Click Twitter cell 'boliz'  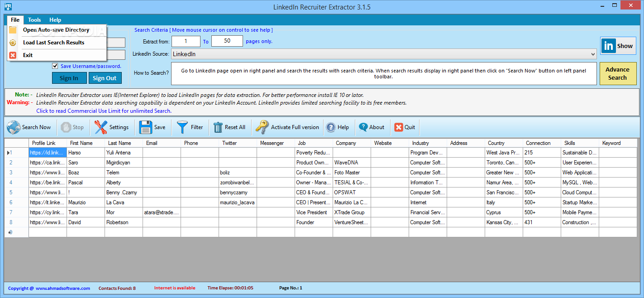coord(238,173)
